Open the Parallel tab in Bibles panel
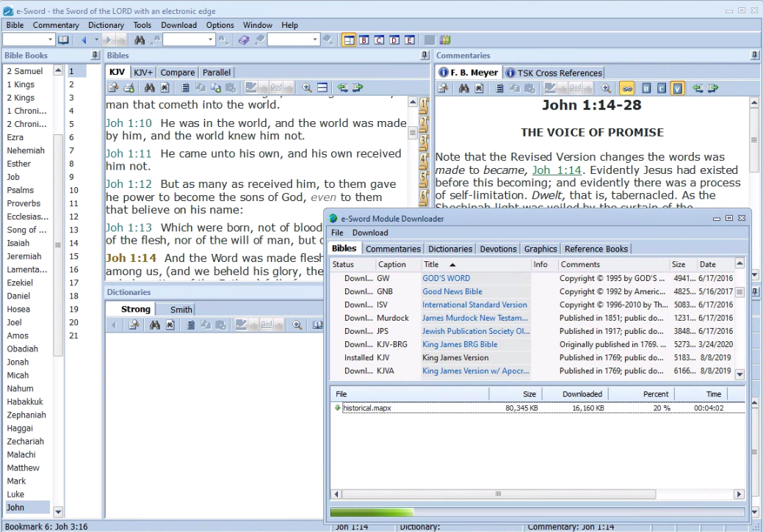 pyautogui.click(x=216, y=72)
